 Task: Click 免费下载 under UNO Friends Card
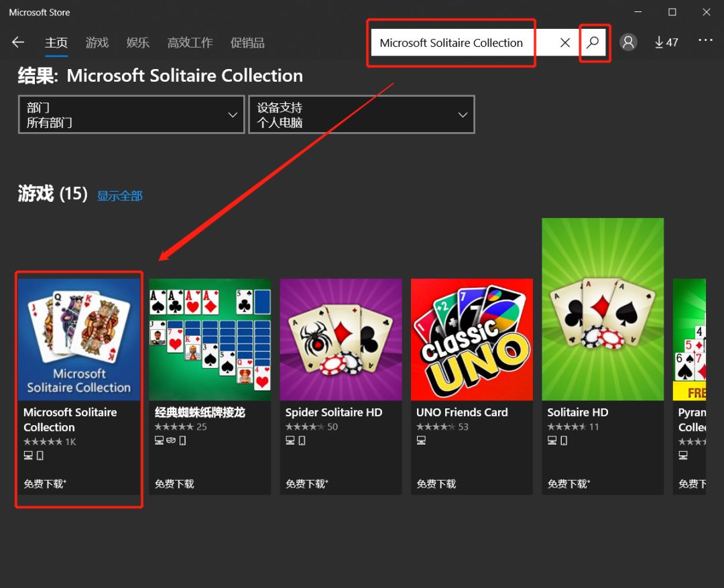(x=436, y=483)
